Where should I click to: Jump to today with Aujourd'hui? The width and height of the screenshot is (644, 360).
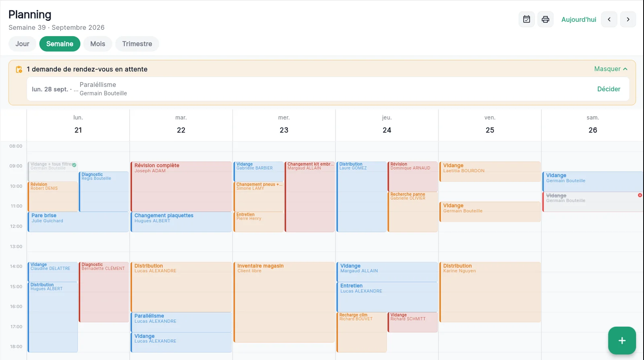pyautogui.click(x=578, y=19)
